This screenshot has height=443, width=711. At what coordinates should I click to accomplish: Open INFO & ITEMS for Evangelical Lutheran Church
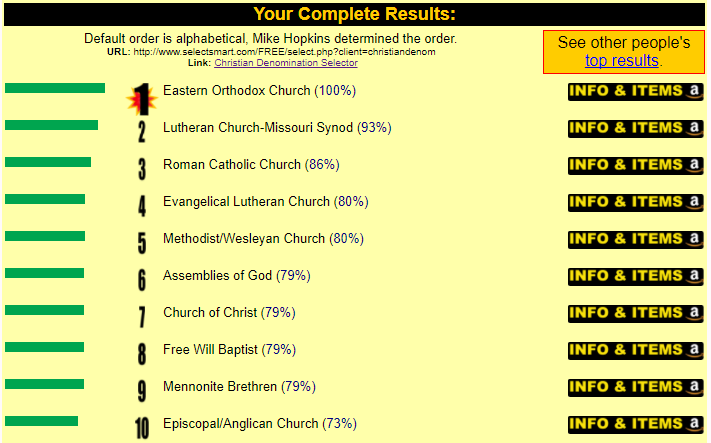click(x=635, y=203)
